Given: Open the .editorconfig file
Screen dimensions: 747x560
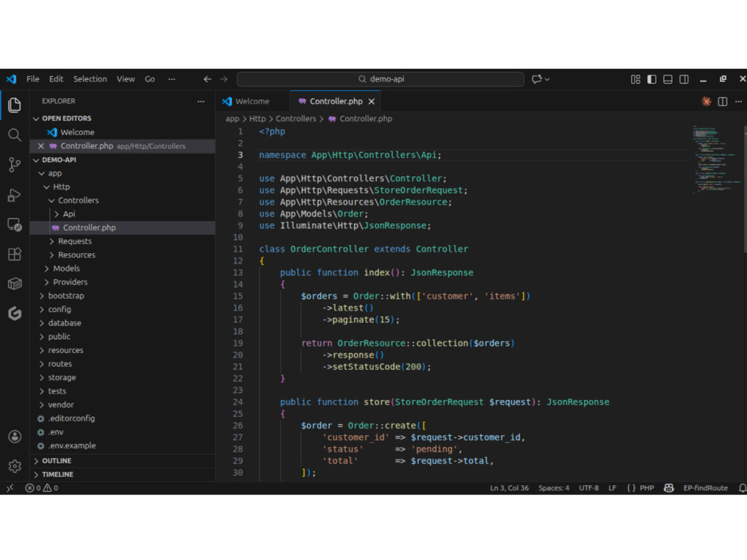Looking at the screenshot, I should click(72, 419).
